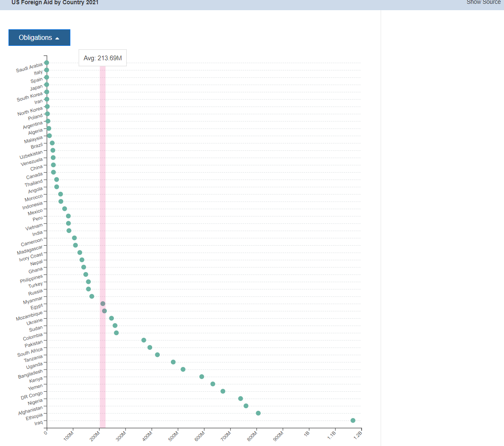The image size is (504, 446).
Task: Click the Yemen data dot
Action: pyautogui.click(x=213, y=384)
